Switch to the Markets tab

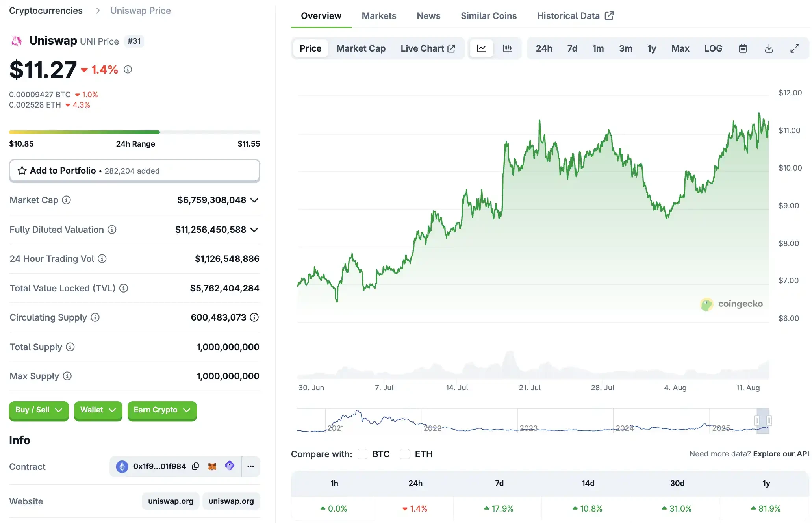(x=378, y=16)
